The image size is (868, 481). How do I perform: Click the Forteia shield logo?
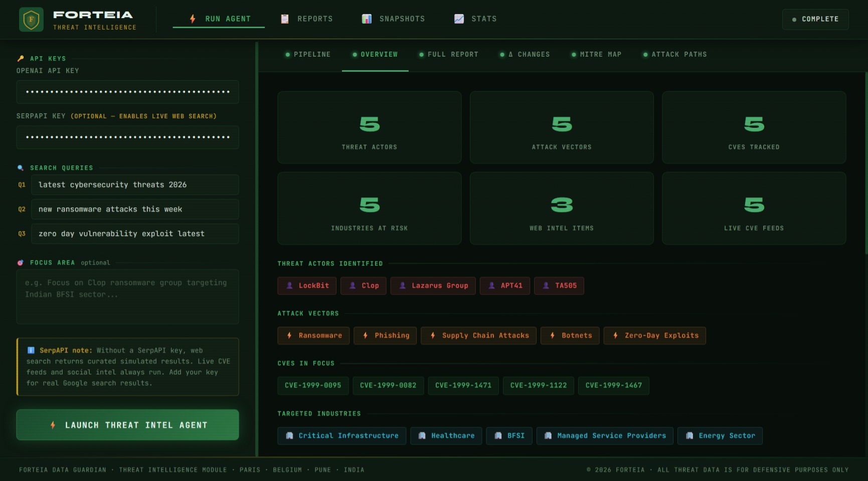click(x=31, y=20)
